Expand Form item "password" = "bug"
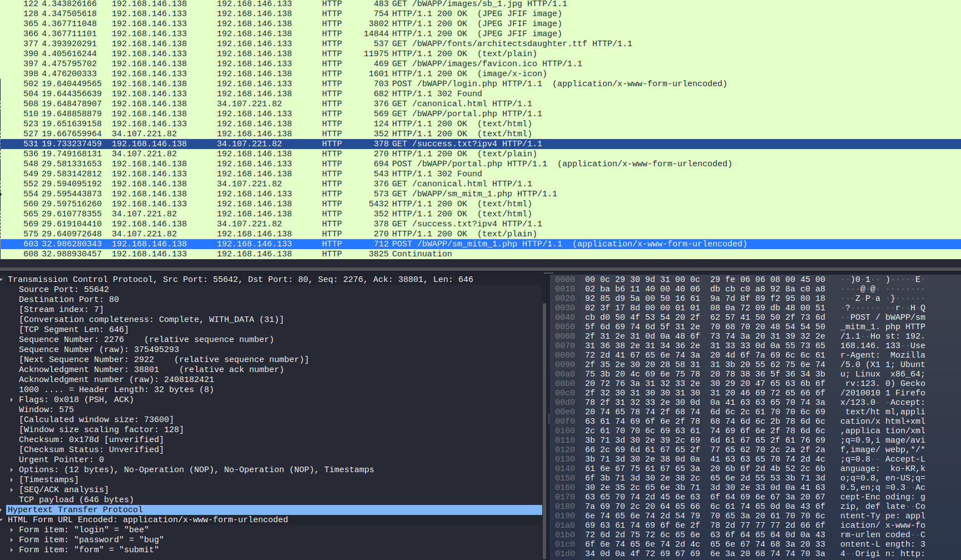Screen dimensions: 961x560 pos(12,539)
